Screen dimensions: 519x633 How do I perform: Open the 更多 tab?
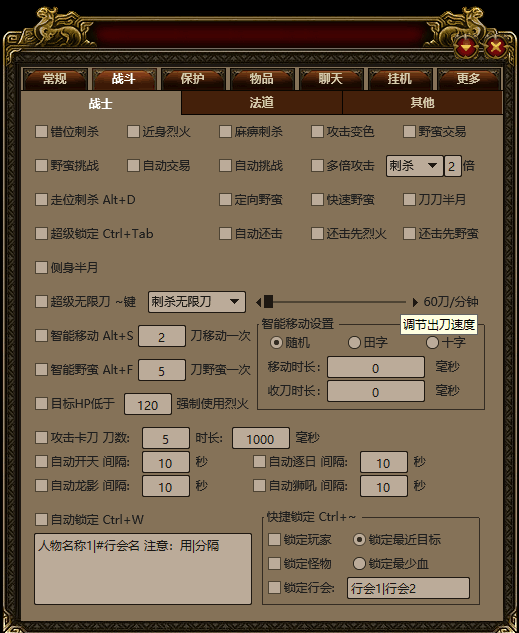coord(469,79)
